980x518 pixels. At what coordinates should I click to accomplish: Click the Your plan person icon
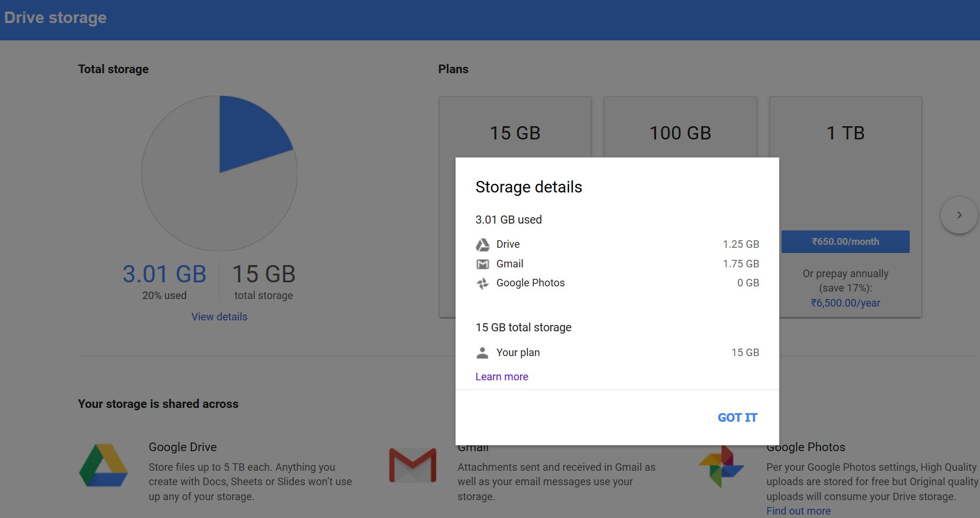[x=483, y=353]
